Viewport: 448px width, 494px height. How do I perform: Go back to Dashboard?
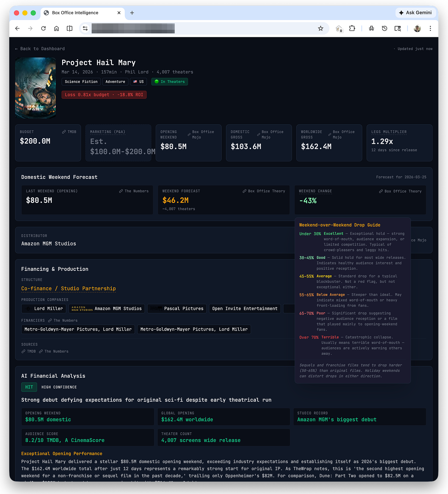point(40,49)
